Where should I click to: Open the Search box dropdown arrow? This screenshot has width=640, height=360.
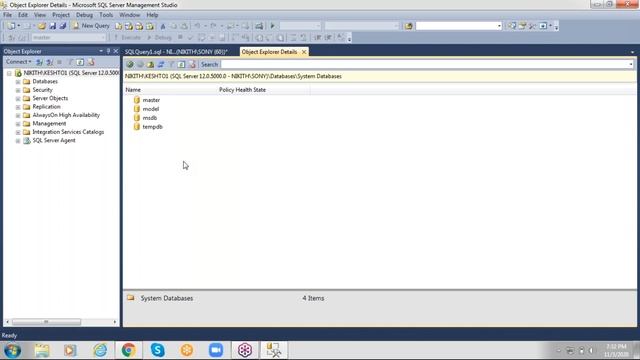click(x=631, y=64)
